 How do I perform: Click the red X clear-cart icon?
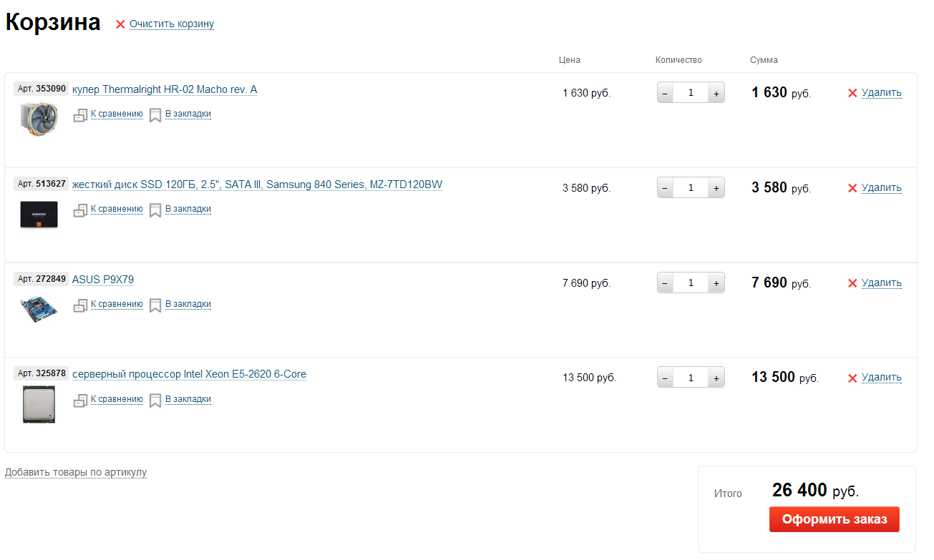tap(120, 24)
